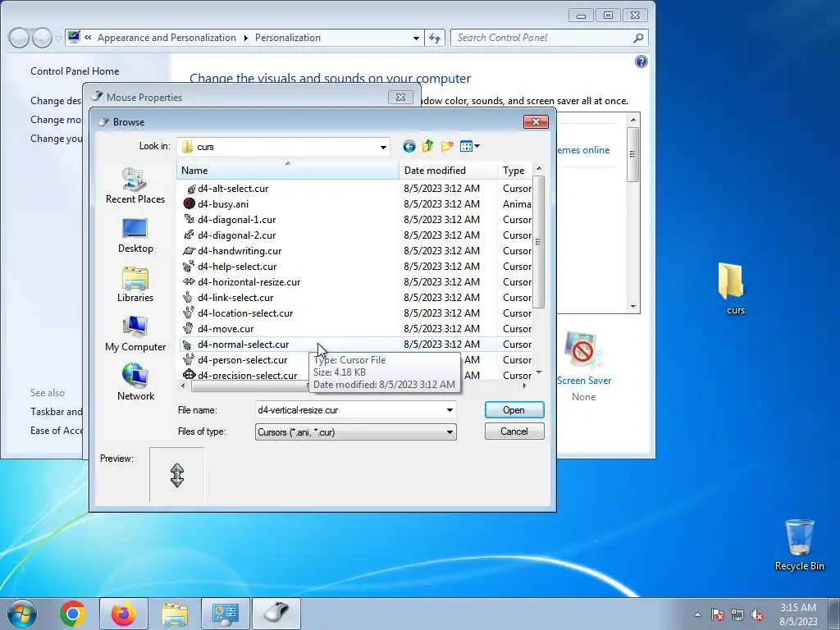The width and height of the screenshot is (840, 630).
Task: Select d4-diagonal-2.cur file
Action: point(237,235)
